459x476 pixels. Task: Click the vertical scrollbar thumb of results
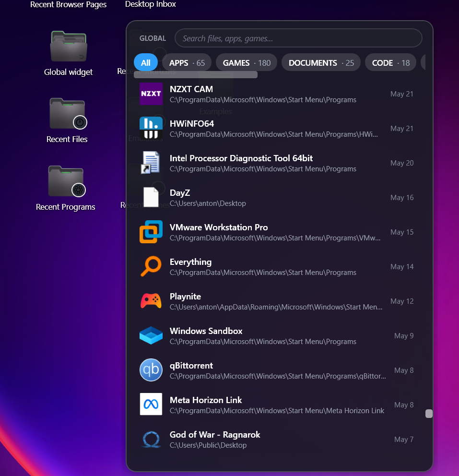click(429, 414)
